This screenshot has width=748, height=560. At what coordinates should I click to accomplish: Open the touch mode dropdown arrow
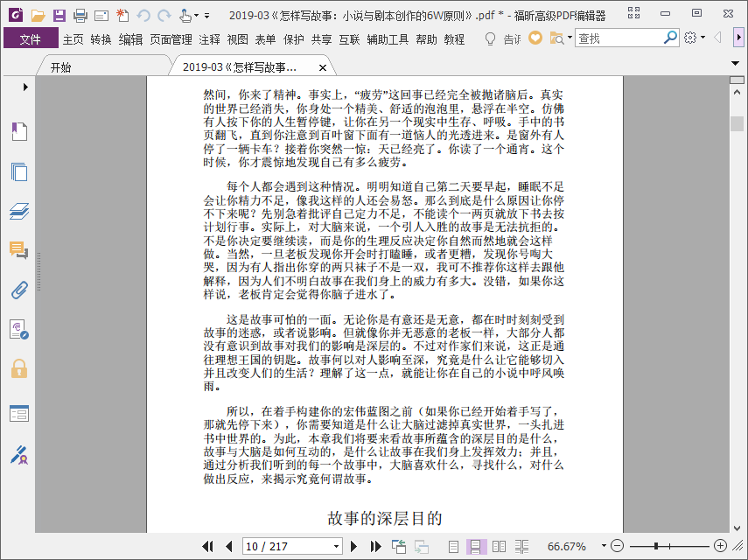pos(196,16)
